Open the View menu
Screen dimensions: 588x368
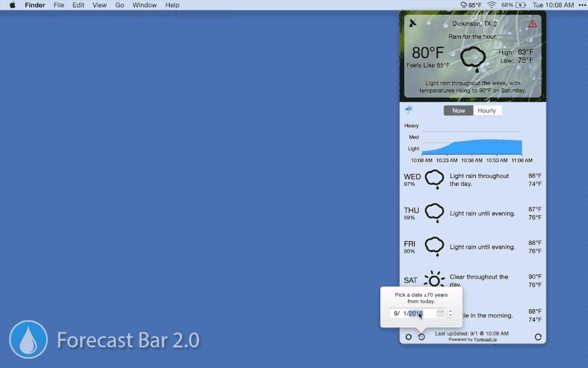pos(100,5)
